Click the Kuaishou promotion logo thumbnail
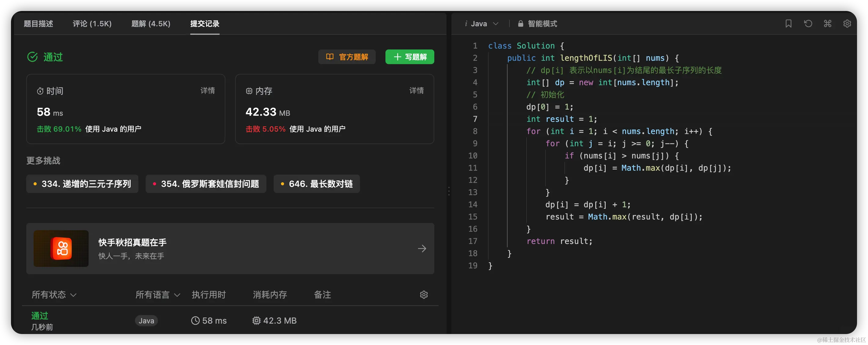Screen dimensions: 868x345 click(x=61, y=249)
